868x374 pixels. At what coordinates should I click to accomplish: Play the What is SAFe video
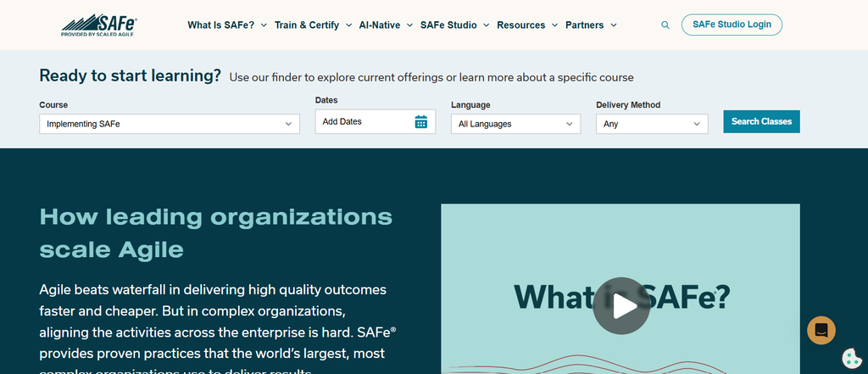621,306
